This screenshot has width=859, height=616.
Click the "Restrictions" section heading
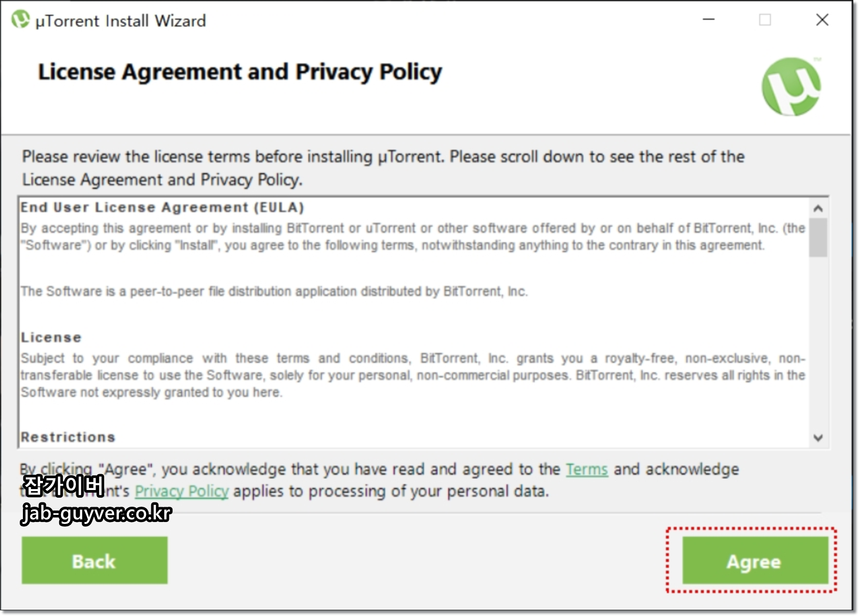(x=68, y=437)
